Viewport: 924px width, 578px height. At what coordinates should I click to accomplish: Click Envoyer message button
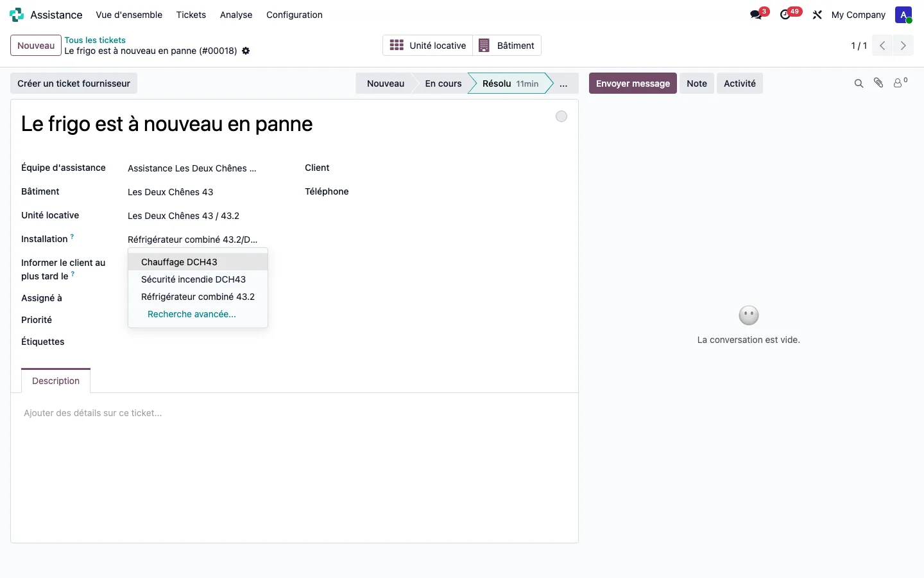tap(633, 83)
